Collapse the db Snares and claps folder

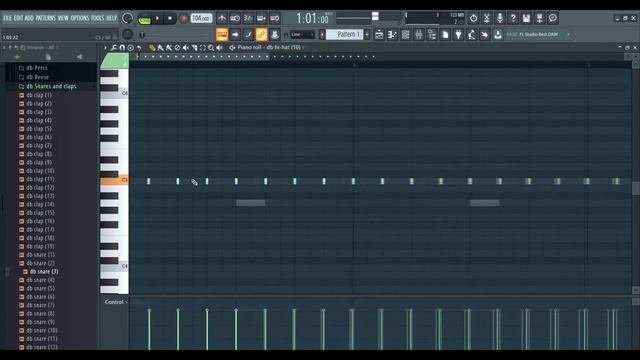pos(47,86)
